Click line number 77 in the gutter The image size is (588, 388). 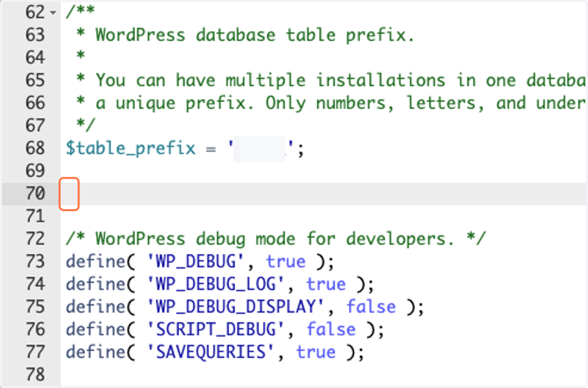[x=34, y=352]
